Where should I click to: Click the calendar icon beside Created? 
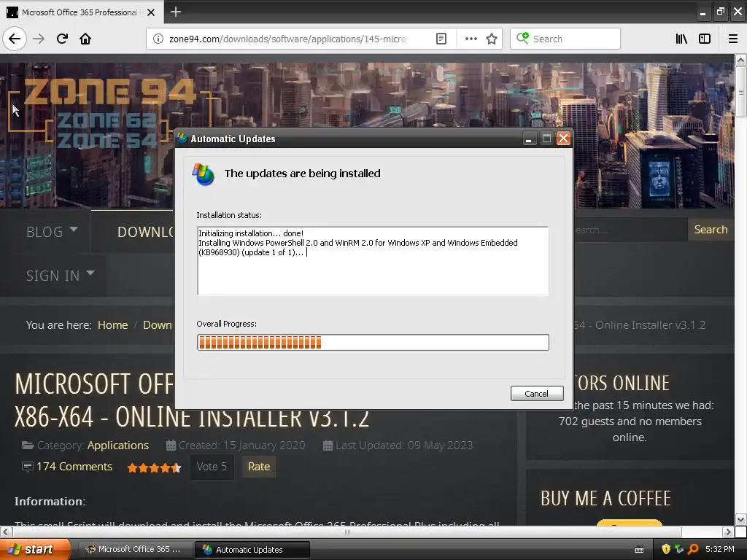[x=171, y=446]
